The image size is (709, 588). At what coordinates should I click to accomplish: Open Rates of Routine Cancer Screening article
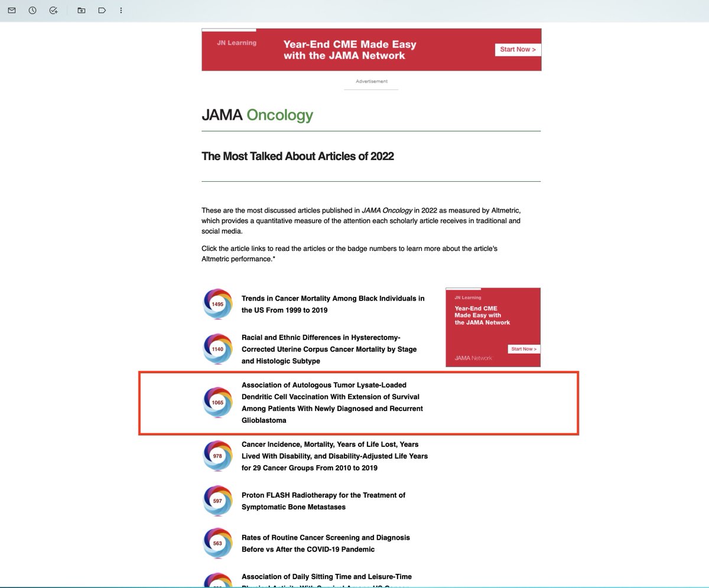point(326,543)
